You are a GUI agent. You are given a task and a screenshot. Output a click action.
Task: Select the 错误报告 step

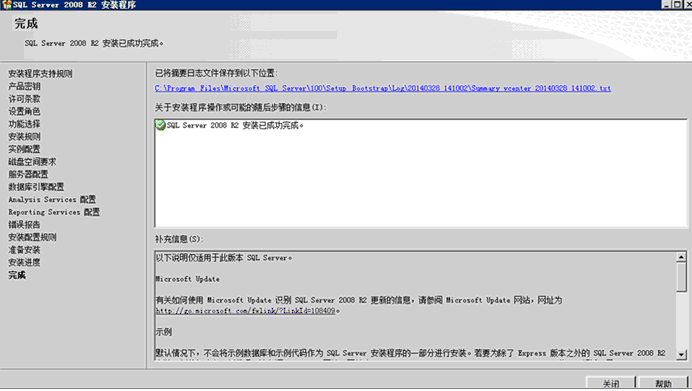click(24, 225)
